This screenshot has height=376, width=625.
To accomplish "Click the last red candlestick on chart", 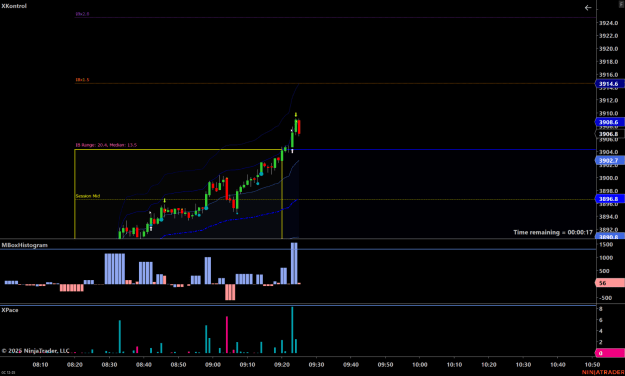I will pos(299,127).
